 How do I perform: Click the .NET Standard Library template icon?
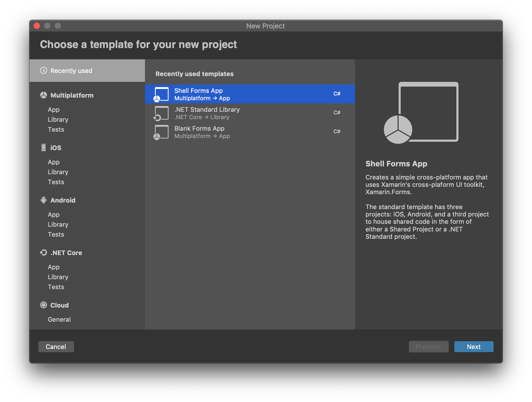pyautogui.click(x=161, y=113)
